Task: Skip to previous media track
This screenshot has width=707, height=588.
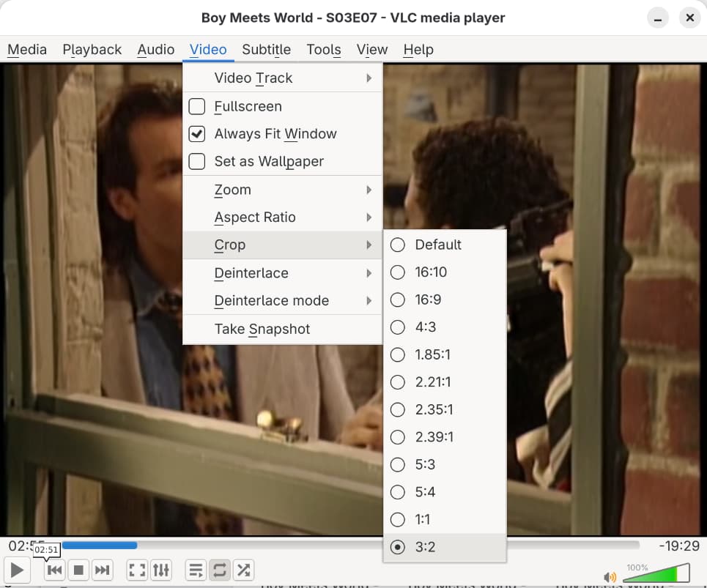Action: click(54, 570)
